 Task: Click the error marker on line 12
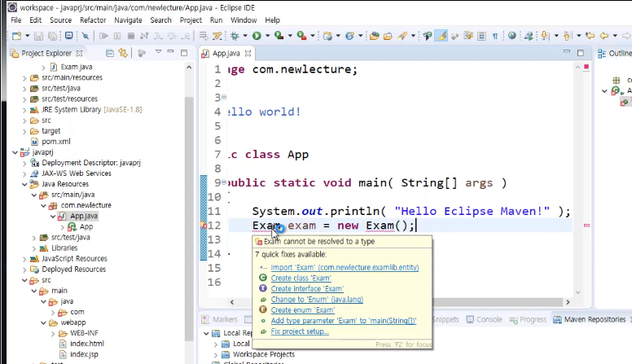coord(204,226)
